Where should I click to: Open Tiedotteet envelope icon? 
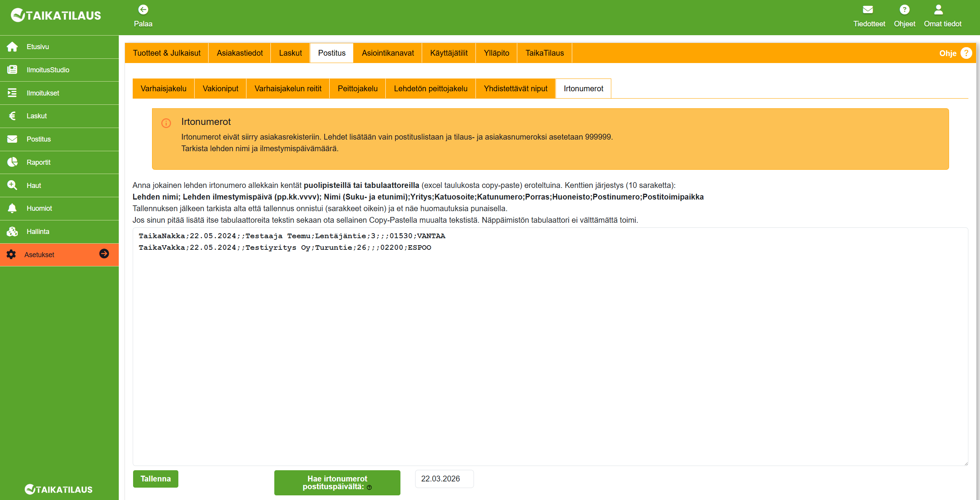(868, 10)
